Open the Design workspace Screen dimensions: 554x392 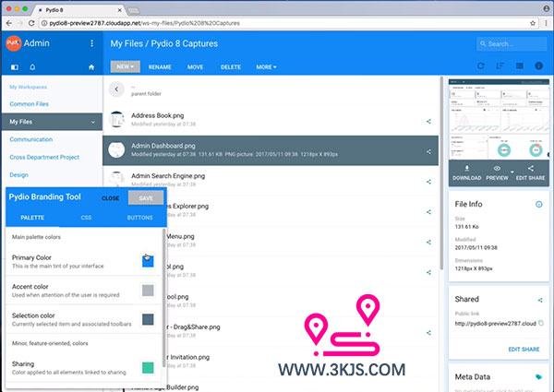(18, 175)
